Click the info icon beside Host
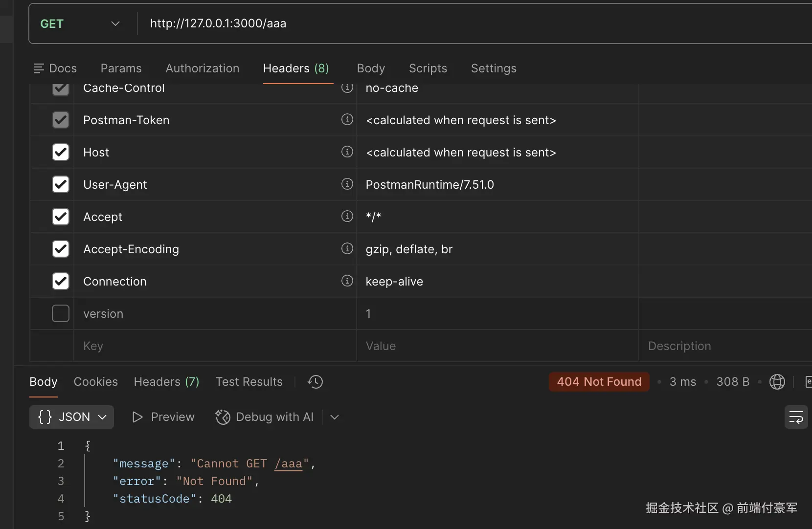812x529 pixels. click(x=347, y=152)
